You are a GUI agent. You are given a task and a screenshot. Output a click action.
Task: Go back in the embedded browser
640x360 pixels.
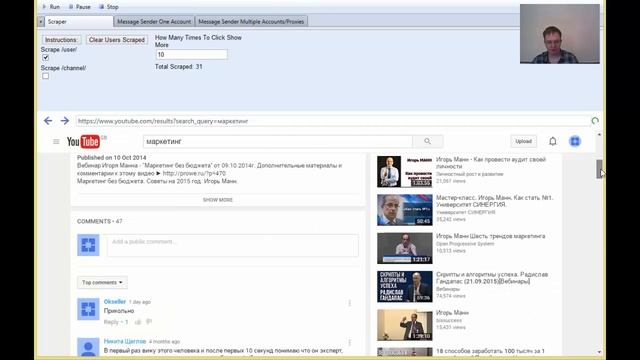pyautogui.click(x=48, y=121)
